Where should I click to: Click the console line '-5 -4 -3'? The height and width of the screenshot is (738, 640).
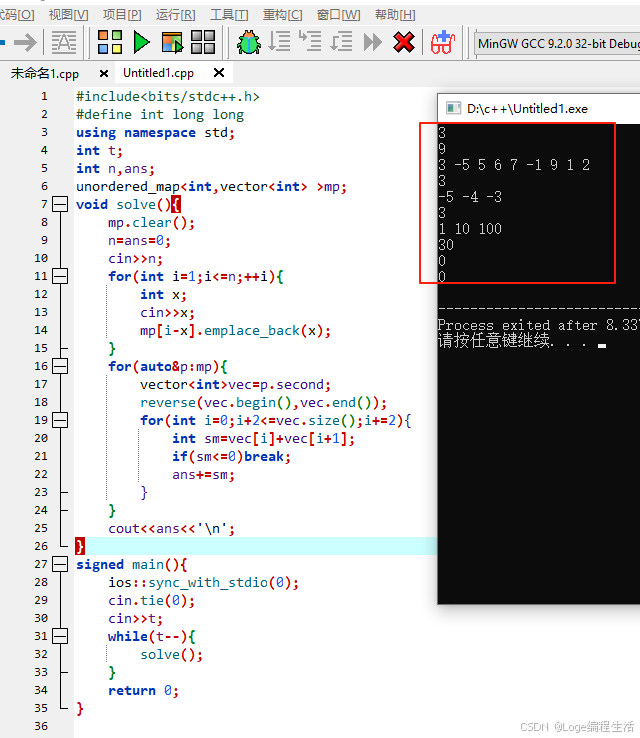click(470, 197)
